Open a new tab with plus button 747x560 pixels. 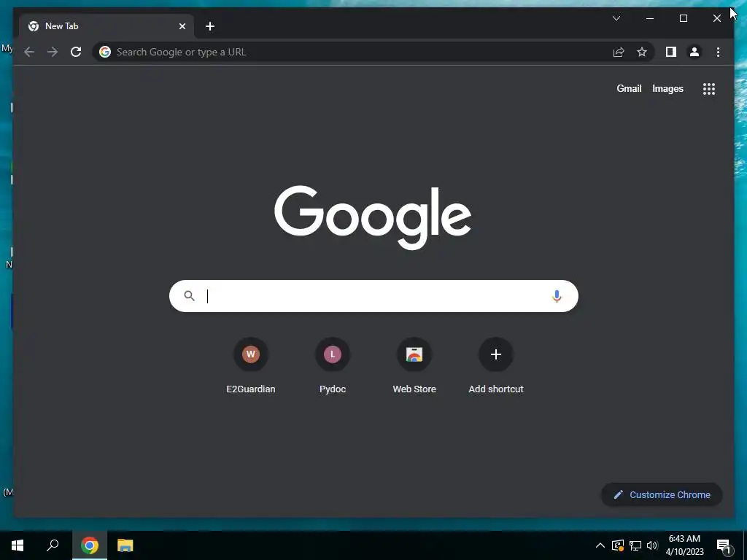coord(210,26)
